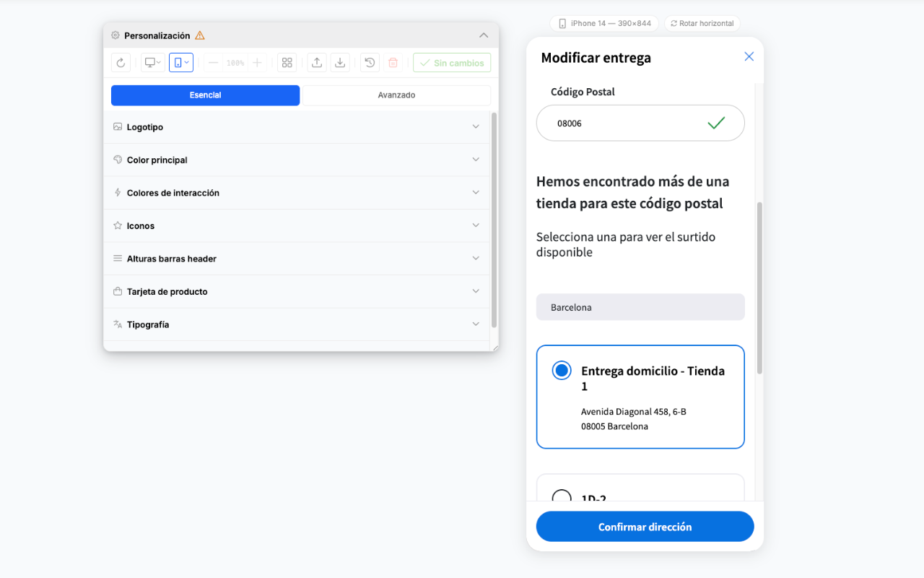
Task: Click Rotar horizontal button
Action: coord(702,23)
